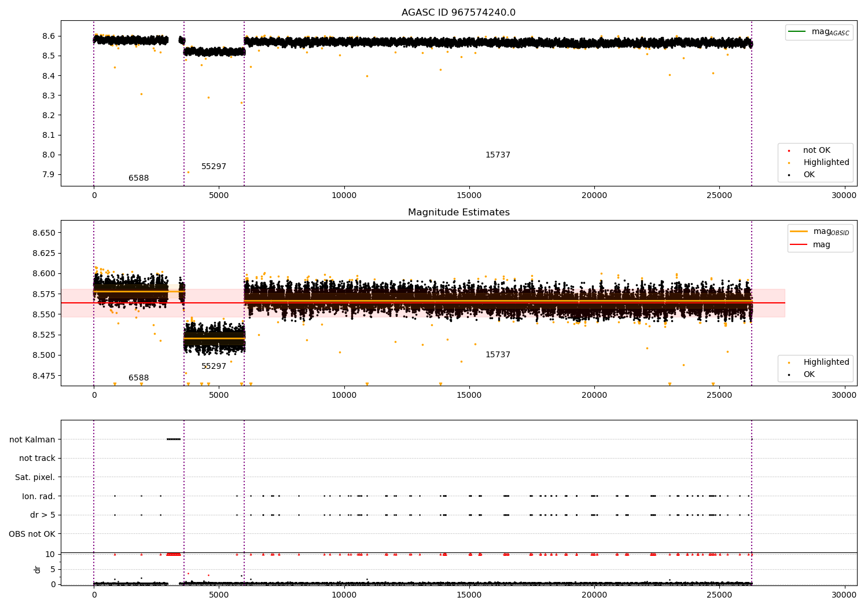Click the "8.2" y-axis tick of top plot
868x608 pixels.
49,115
